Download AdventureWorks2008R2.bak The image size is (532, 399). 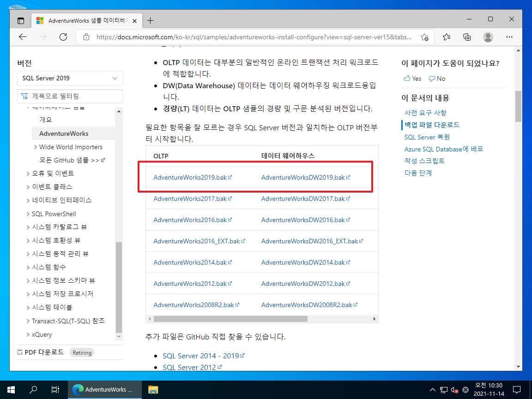click(x=196, y=305)
